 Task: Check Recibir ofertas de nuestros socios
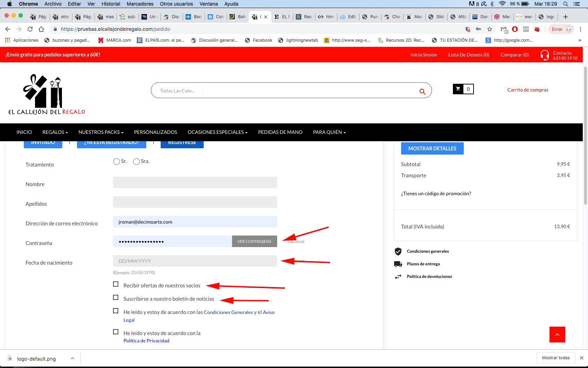coord(116,284)
